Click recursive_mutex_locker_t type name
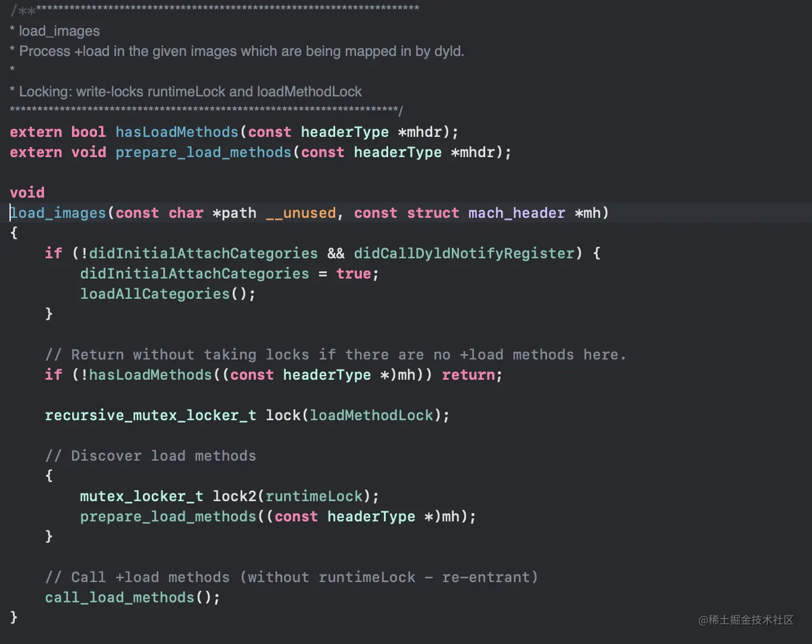 point(151,415)
